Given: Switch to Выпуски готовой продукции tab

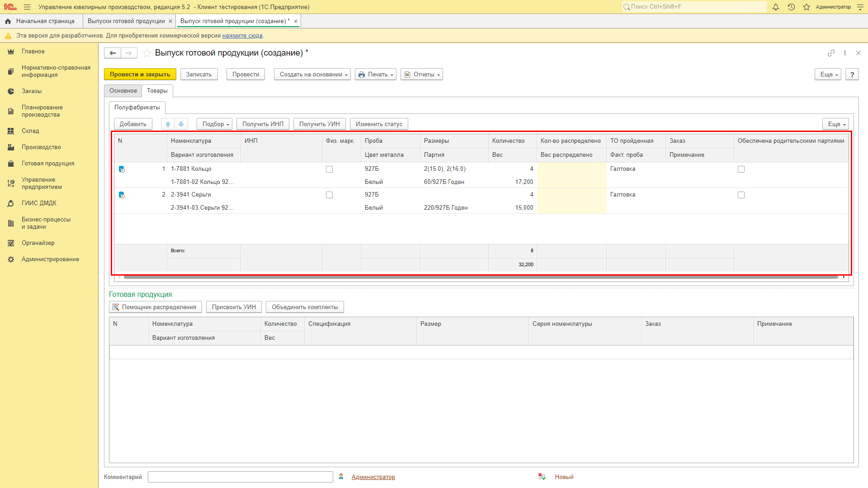Looking at the screenshot, I should point(126,21).
